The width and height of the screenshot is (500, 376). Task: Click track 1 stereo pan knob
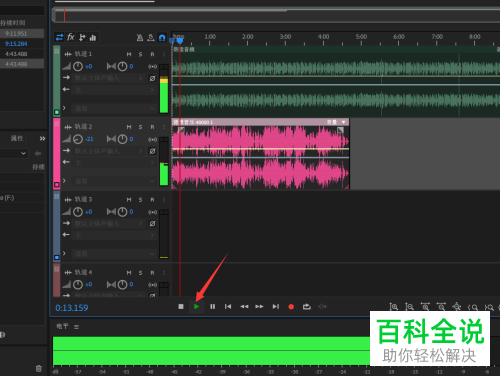pos(122,66)
